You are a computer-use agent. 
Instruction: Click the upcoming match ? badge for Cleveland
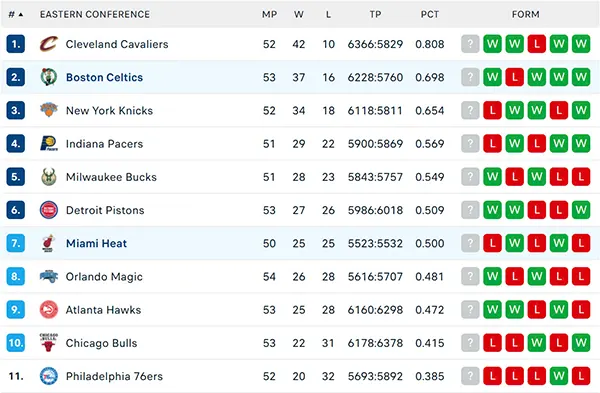click(470, 44)
